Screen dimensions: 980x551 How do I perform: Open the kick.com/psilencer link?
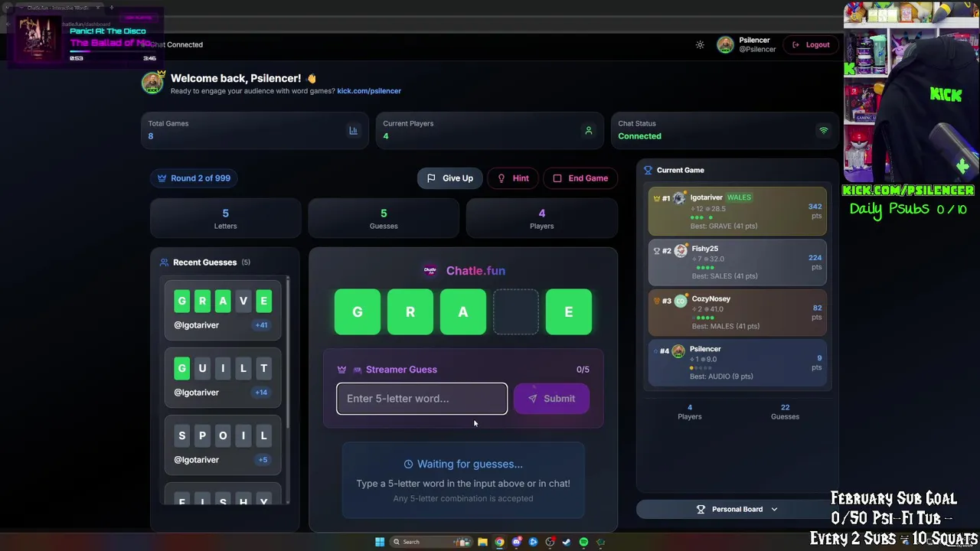[x=369, y=91]
